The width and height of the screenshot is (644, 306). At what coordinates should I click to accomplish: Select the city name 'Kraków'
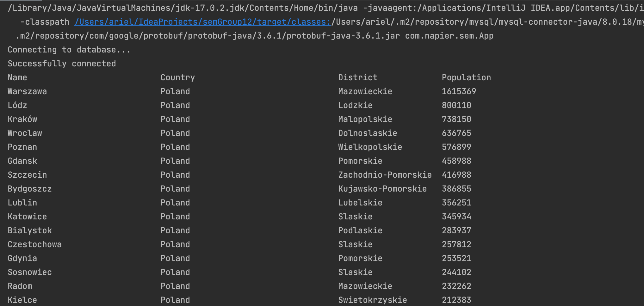click(22, 119)
